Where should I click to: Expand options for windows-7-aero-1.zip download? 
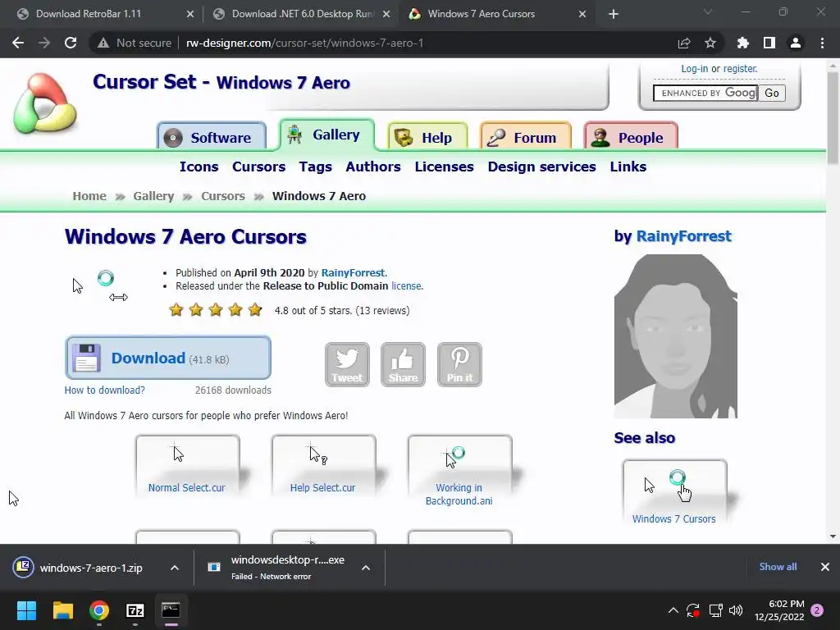point(175,568)
